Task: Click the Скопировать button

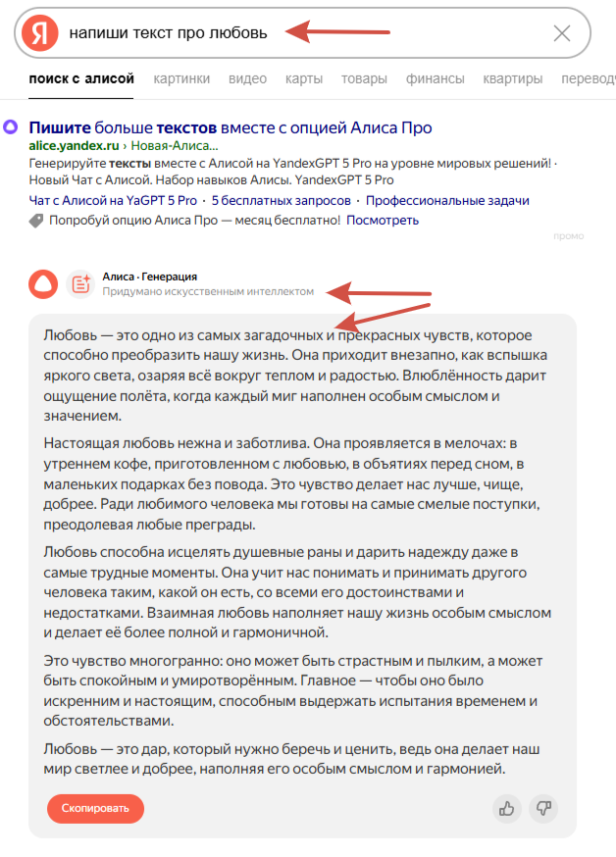Action: tap(96, 808)
